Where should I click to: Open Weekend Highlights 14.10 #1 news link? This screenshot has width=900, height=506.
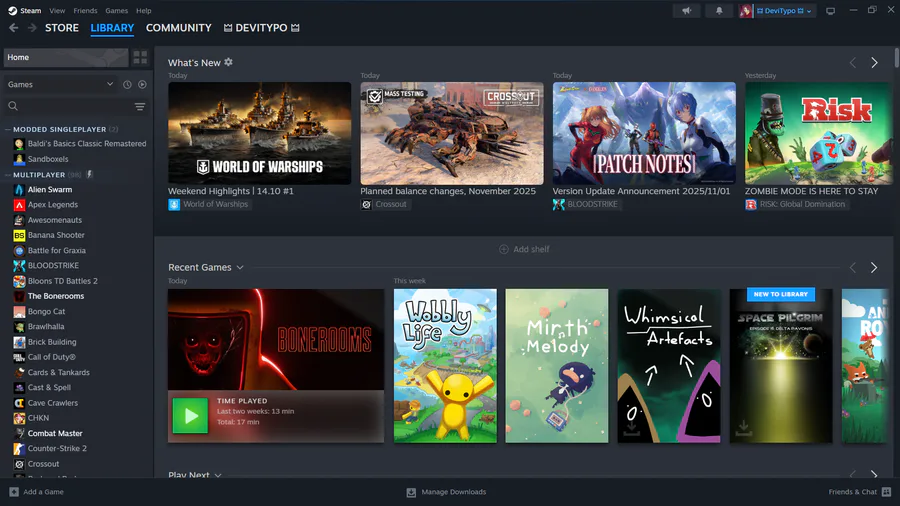231,191
